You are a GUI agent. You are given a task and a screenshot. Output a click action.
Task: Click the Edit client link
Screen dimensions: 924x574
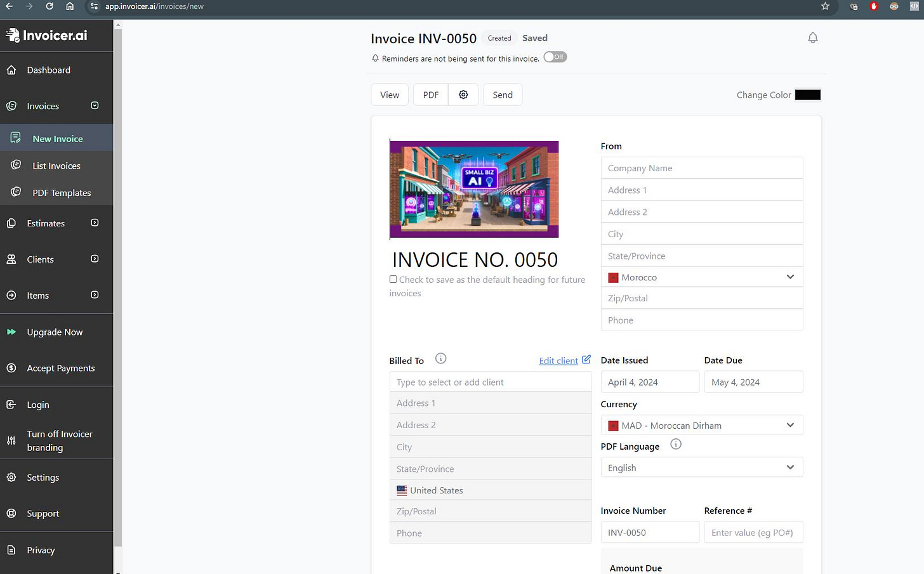(x=558, y=361)
